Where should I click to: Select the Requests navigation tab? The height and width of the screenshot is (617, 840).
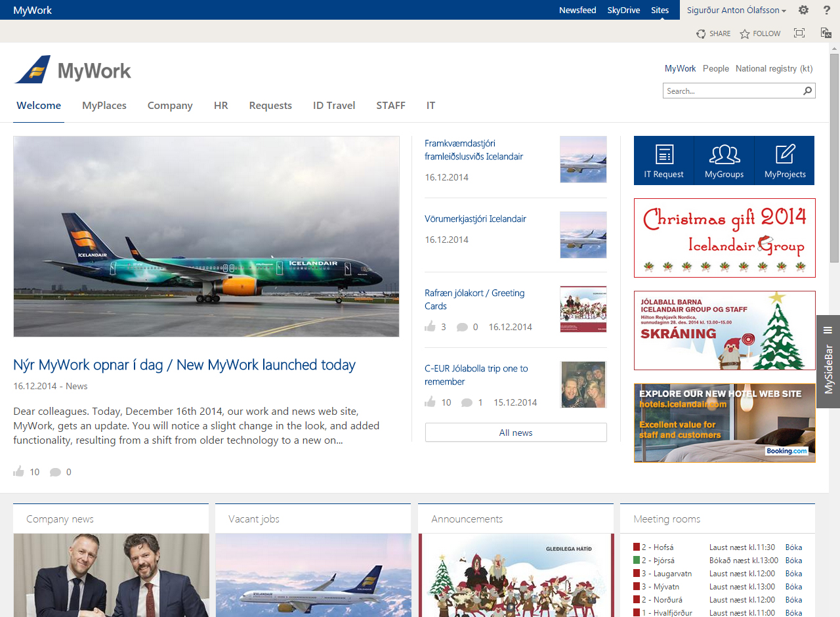pyautogui.click(x=270, y=105)
